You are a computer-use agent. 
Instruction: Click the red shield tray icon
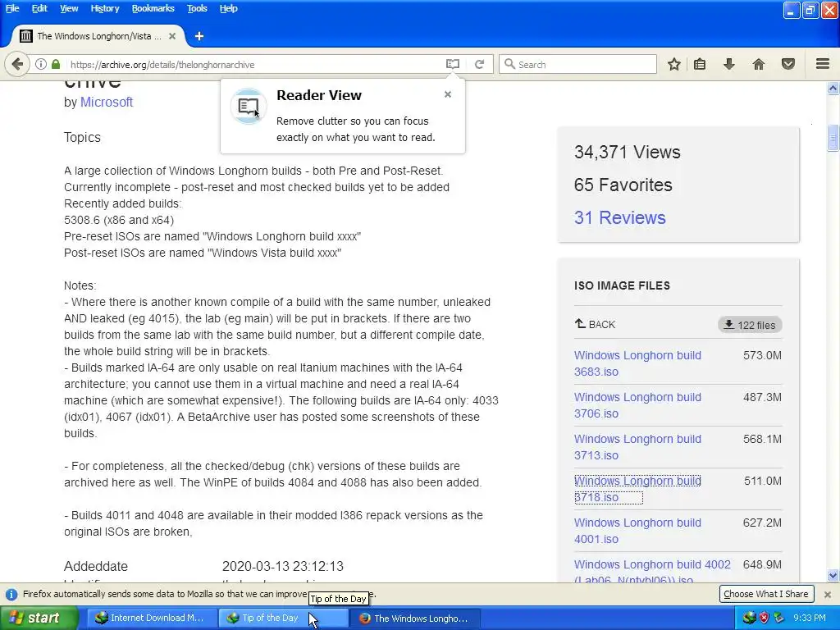click(764, 618)
